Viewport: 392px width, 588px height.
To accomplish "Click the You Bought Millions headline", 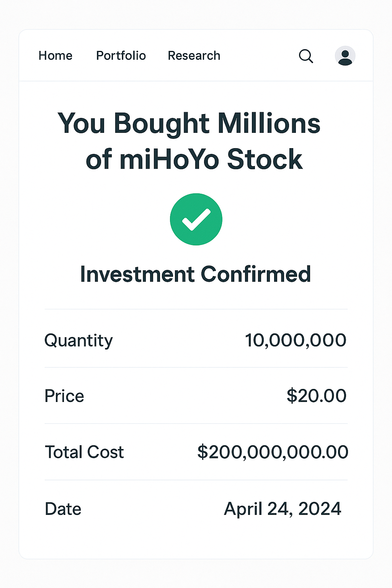I will [x=189, y=123].
